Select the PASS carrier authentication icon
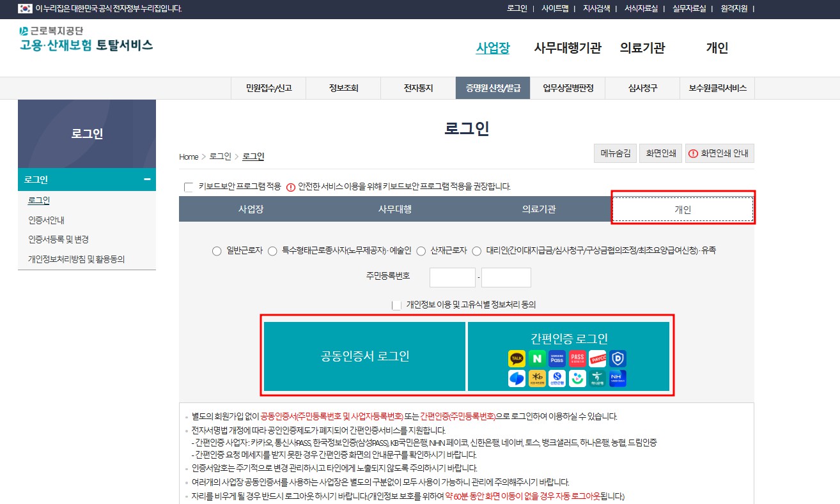Screen dimensions: 840x504 tap(577, 358)
